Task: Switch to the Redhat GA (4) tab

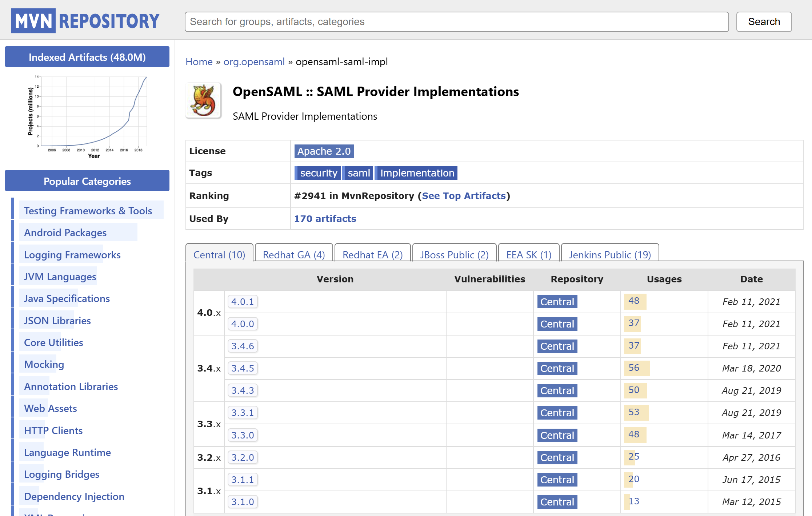Action: (x=294, y=254)
